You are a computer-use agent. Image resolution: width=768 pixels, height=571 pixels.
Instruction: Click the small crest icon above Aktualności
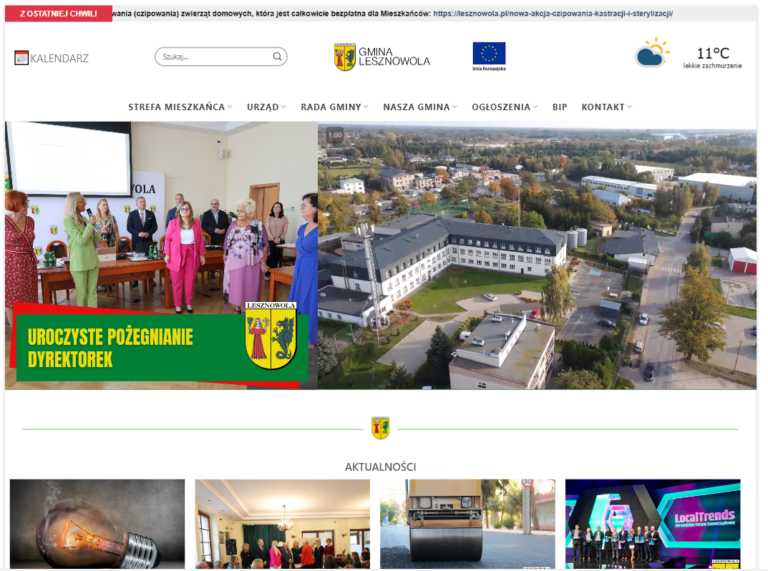(x=380, y=428)
